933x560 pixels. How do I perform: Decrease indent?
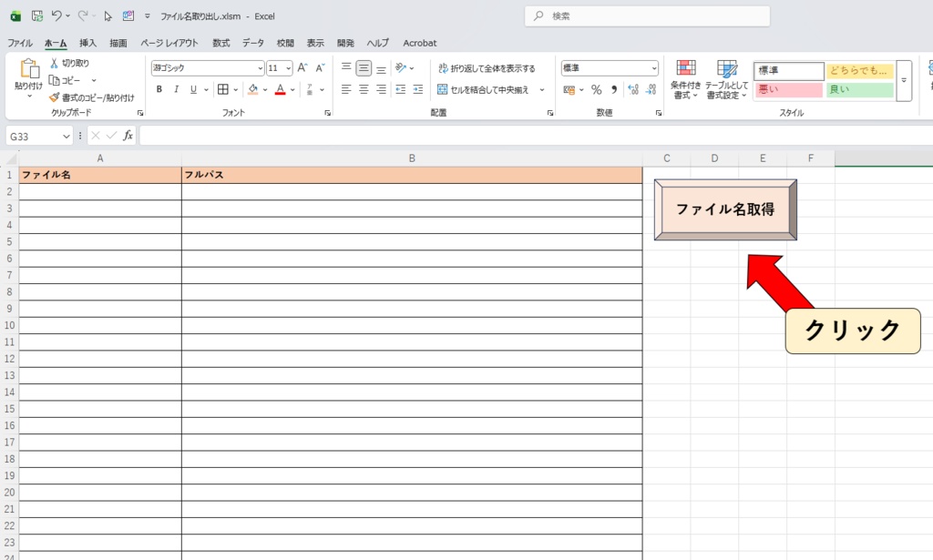pyautogui.click(x=401, y=89)
